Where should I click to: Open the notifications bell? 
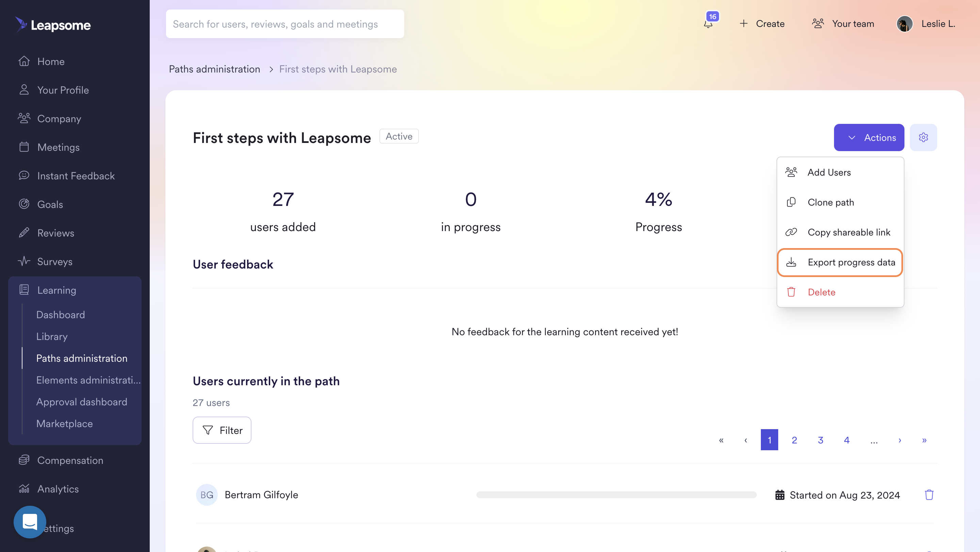click(x=708, y=23)
